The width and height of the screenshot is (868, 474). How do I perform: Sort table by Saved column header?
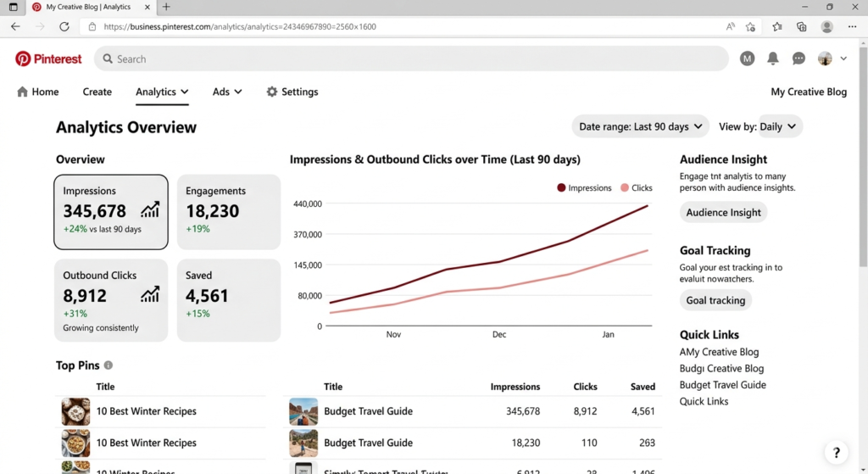tap(643, 387)
